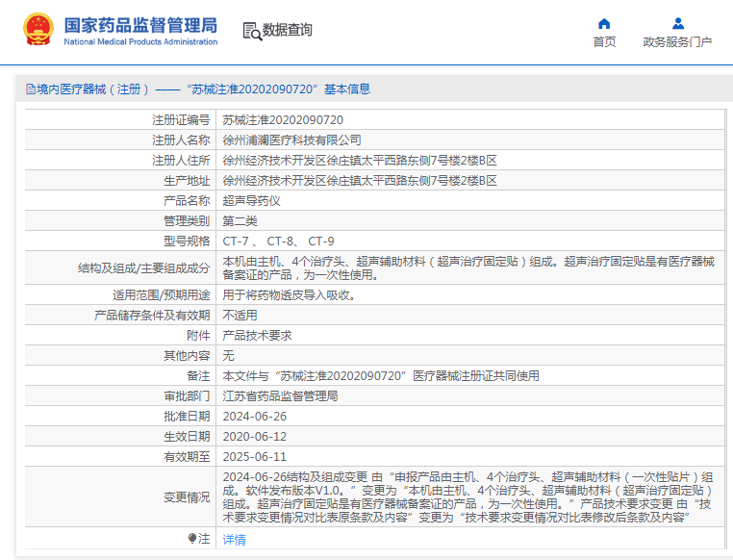Click the 结构及组成 description text
The width and height of the screenshot is (733, 560).
[x=468, y=267]
